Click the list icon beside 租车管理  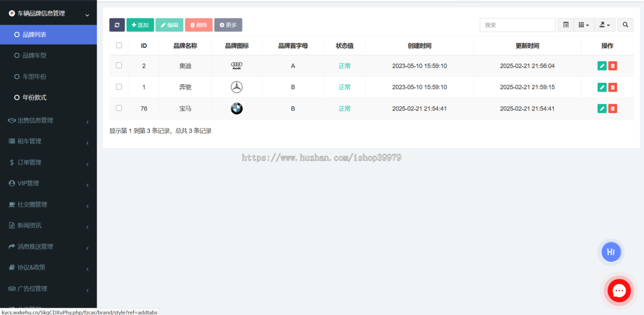(x=12, y=141)
